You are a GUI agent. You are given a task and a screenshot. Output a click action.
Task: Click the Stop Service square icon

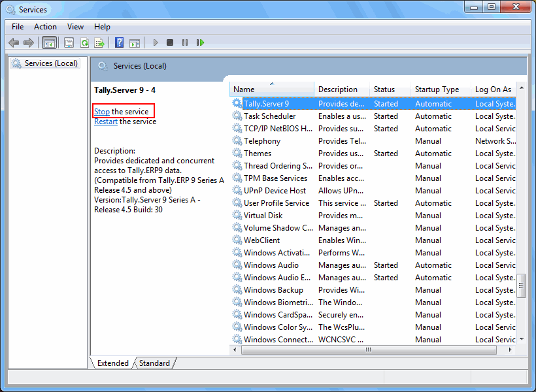[x=170, y=42]
